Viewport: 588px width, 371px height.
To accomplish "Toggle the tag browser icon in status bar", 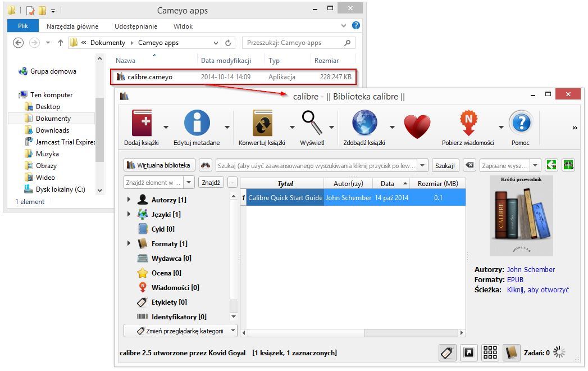I will 448,352.
